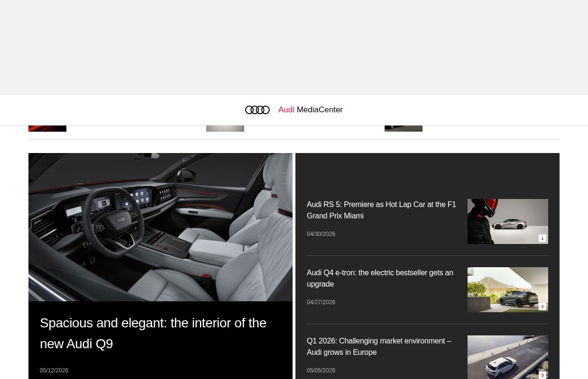Click the 04/30/2026 date text
The height and width of the screenshot is (379, 588).
pyautogui.click(x=321, y=234)
